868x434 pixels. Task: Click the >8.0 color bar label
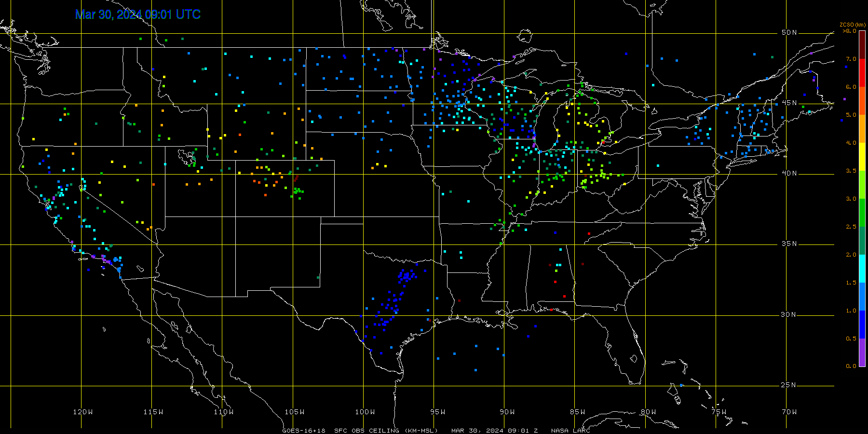[850, 31]
